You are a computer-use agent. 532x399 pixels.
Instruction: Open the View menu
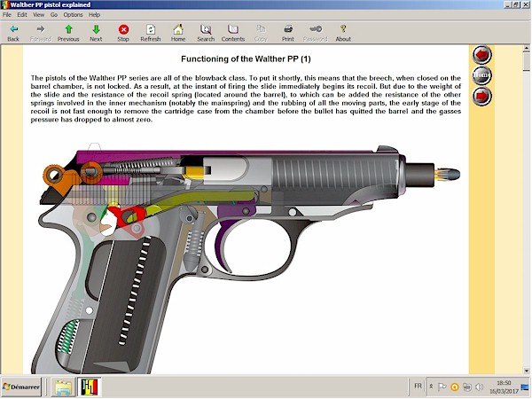[38, 14]
